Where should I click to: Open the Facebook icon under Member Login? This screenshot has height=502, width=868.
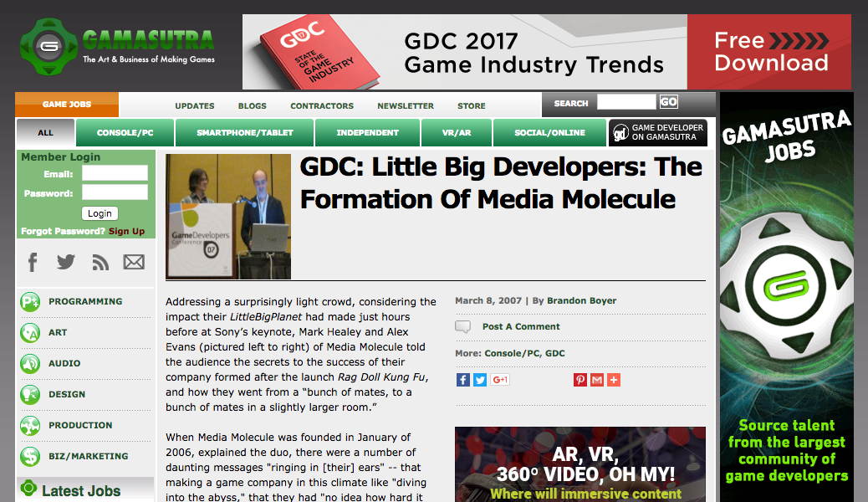pyautogui.click(x=33, y=262)
